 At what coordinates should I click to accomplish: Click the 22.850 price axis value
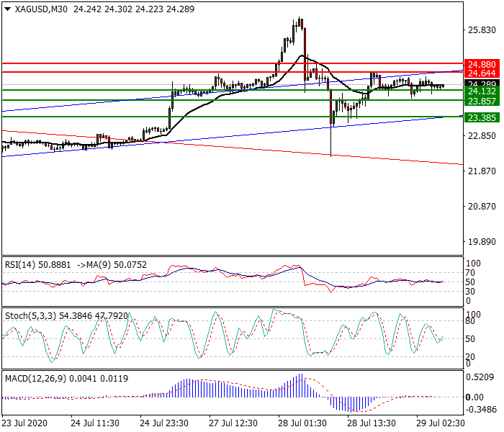pos(482,135)
